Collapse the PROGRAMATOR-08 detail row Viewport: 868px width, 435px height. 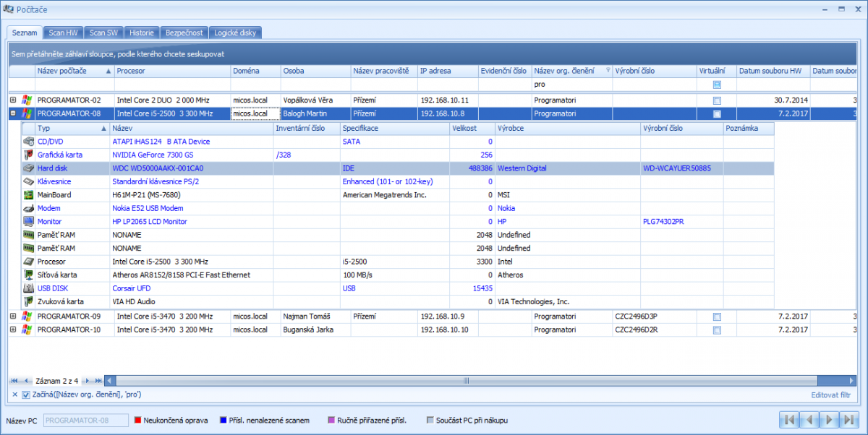tap(13, 113)
